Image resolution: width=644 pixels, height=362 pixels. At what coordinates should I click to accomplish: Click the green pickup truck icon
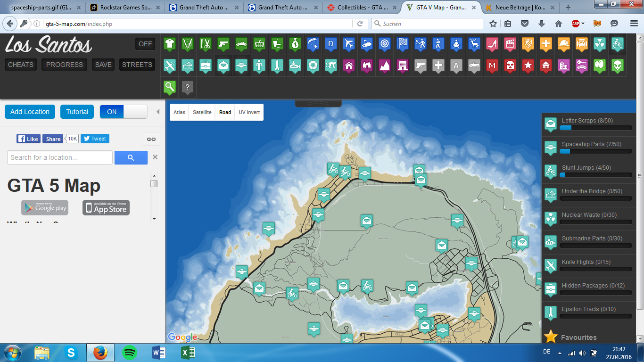point(241,44)
